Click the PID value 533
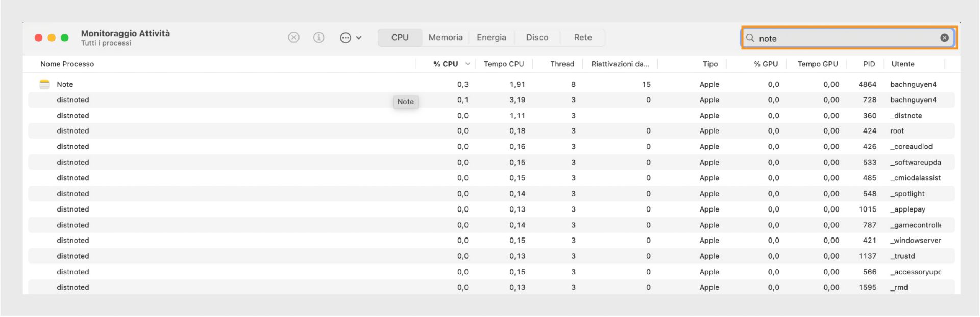This screenshot has height=317, width=980. (x=870, y=162)
